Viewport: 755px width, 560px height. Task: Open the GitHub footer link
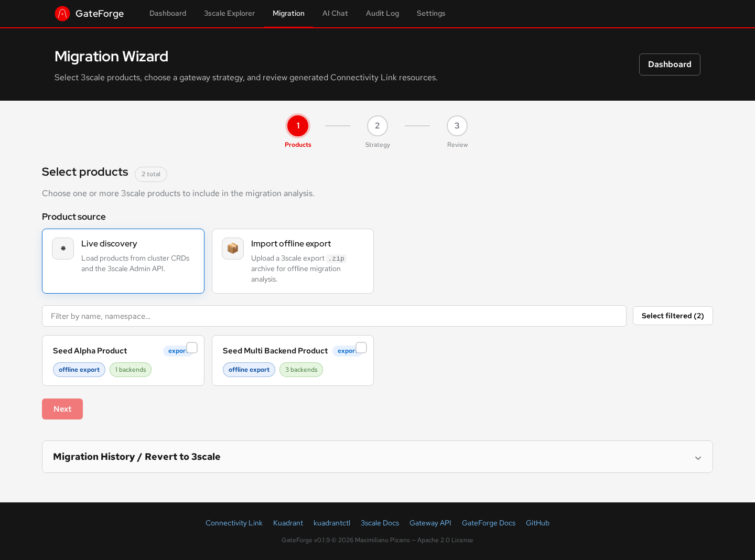pyautogui.click(x=537, y=523)
